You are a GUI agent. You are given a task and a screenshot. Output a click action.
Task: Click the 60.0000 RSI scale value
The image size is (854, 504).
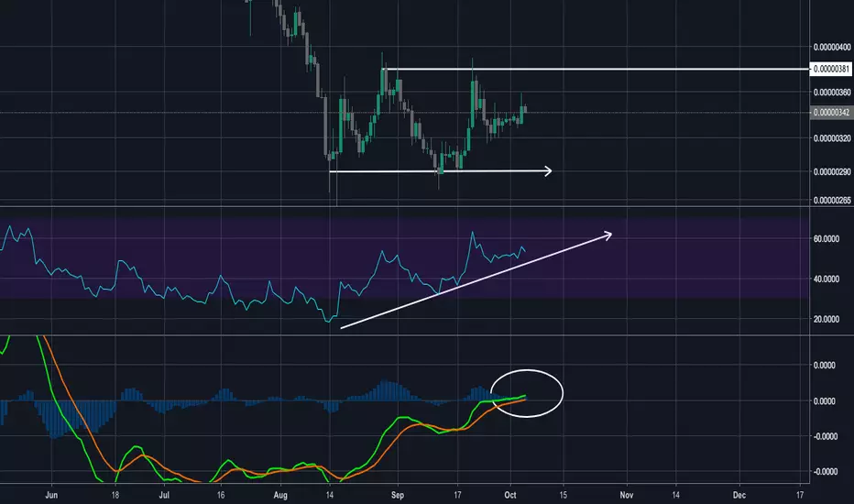point(826,238)
